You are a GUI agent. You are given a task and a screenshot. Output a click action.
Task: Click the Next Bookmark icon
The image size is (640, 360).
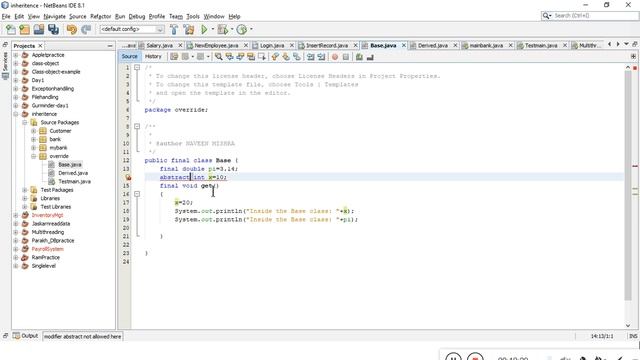(x=286, y=57)
